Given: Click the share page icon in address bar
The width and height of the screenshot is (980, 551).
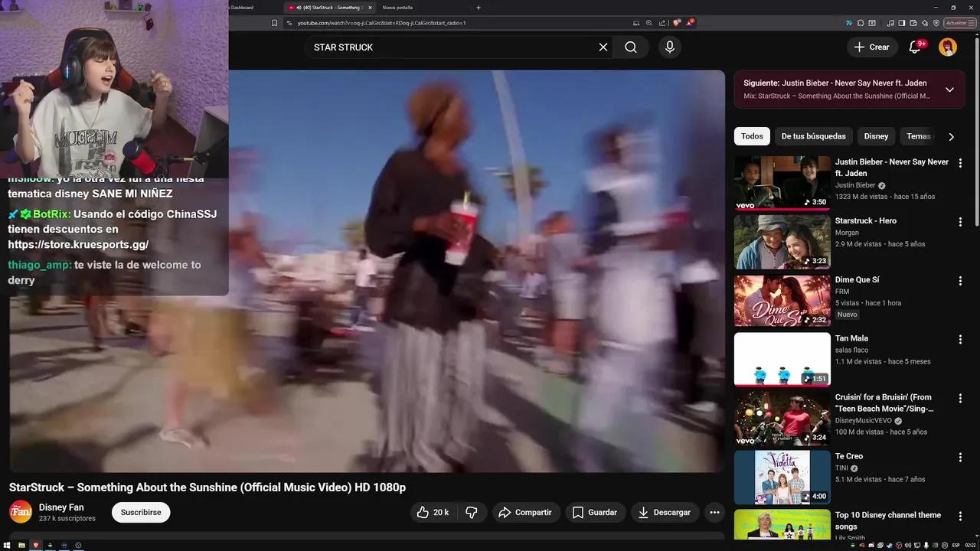Looking at the screenshot, I should pyautogui.click(x=662, y=23).
